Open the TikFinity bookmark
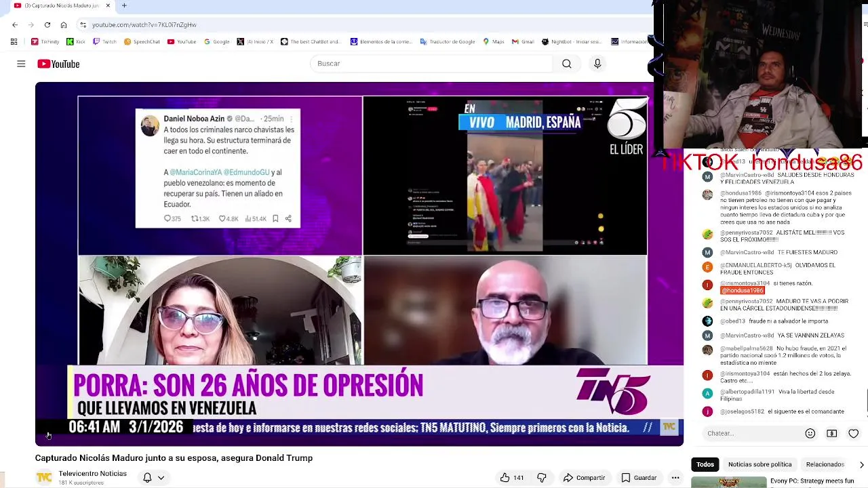This screenshot has height=488, width=868. (x=45, y=42)
